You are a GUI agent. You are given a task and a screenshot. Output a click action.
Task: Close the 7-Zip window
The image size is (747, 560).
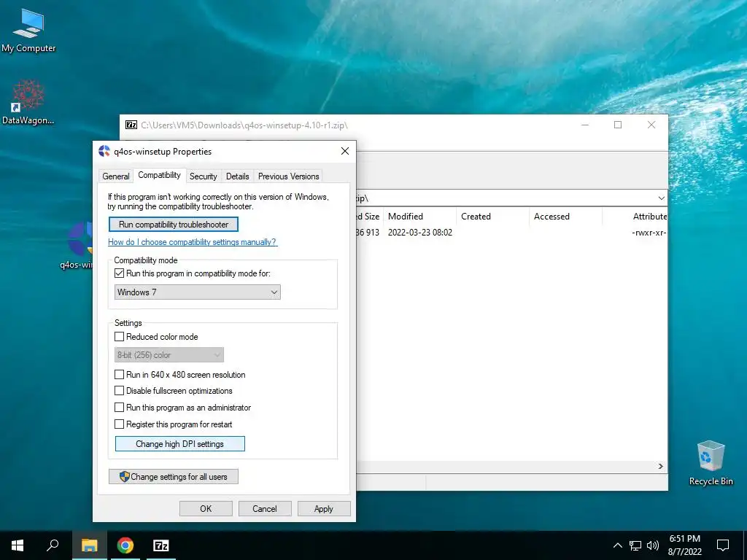(651, 125)
